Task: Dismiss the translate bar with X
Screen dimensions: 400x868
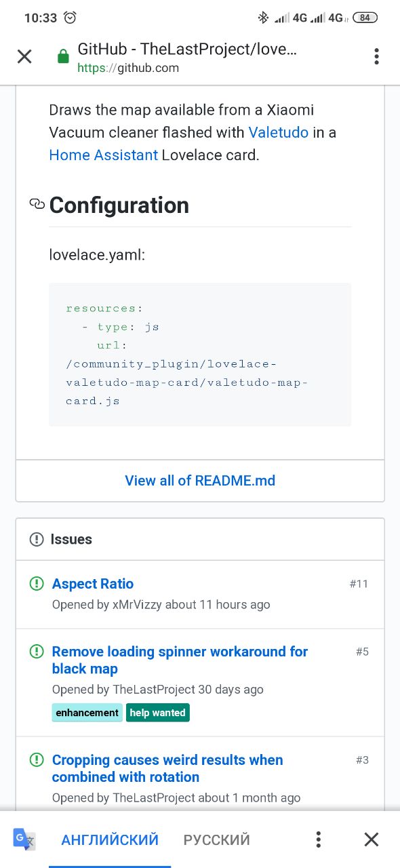Action: (371, 840)
